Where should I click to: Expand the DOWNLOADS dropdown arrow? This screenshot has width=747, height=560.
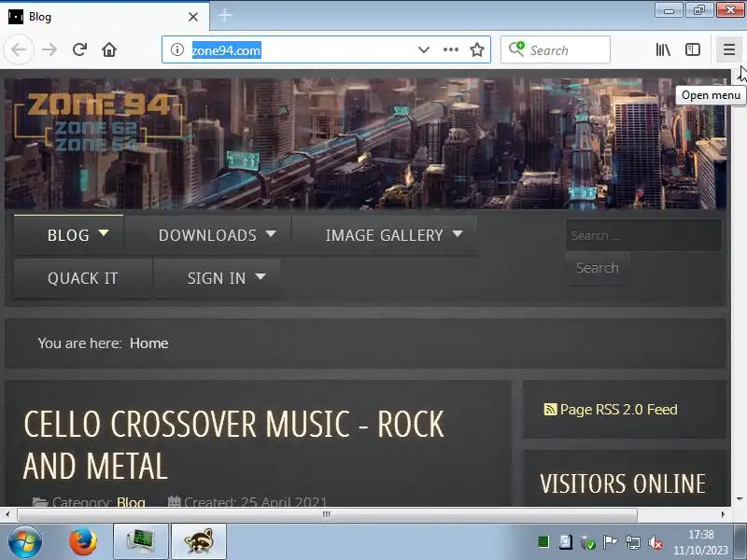coord(271,233)
